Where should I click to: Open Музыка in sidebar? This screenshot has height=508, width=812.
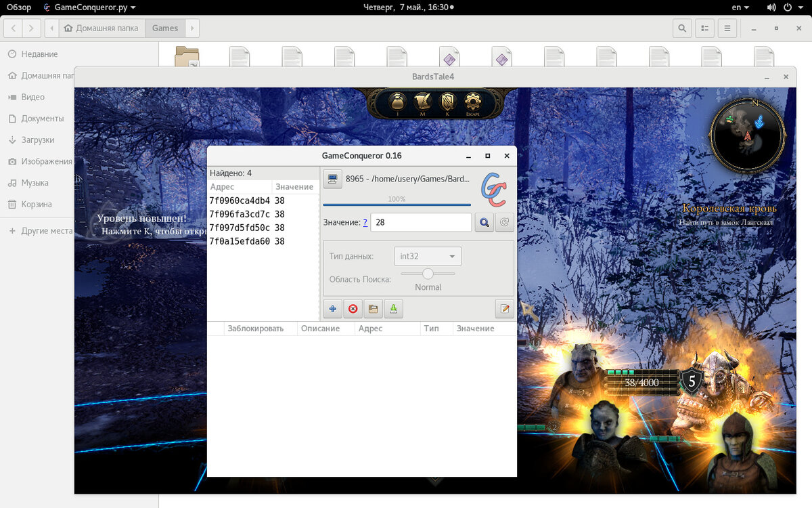click(x=35, y=183)
